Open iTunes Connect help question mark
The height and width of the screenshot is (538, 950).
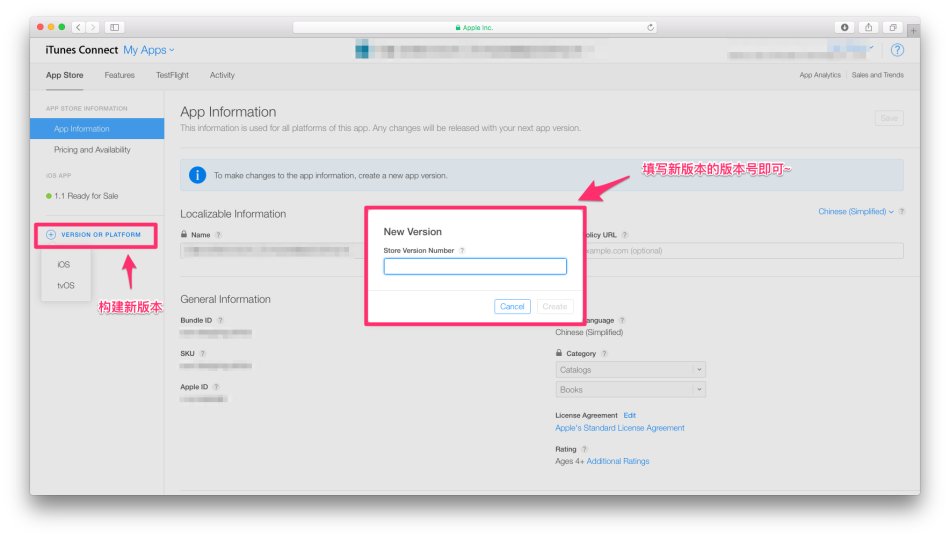897,50
